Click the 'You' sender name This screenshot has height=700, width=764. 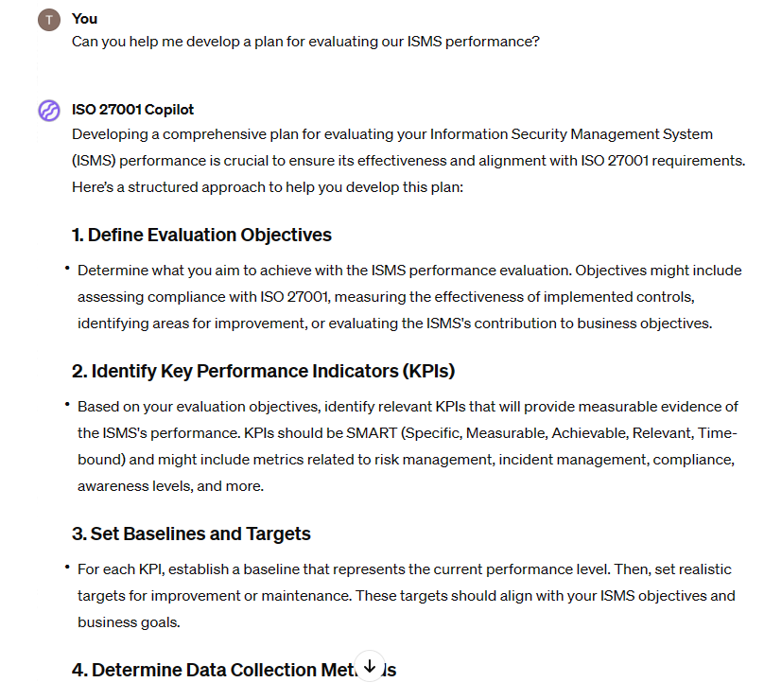click(84, 19)
